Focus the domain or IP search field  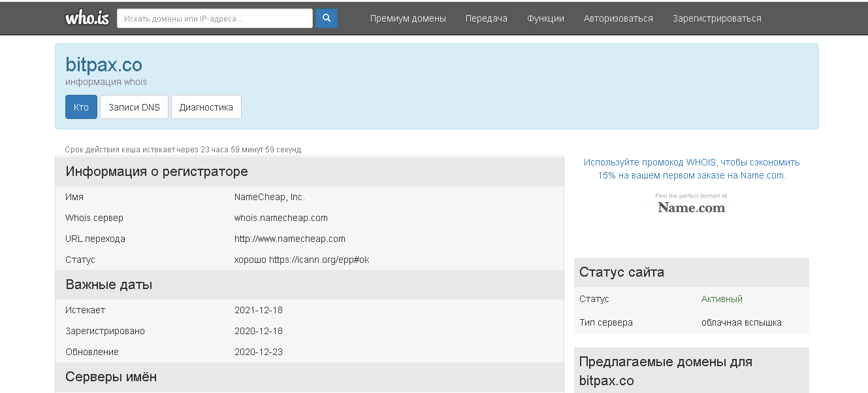point(214,18)
